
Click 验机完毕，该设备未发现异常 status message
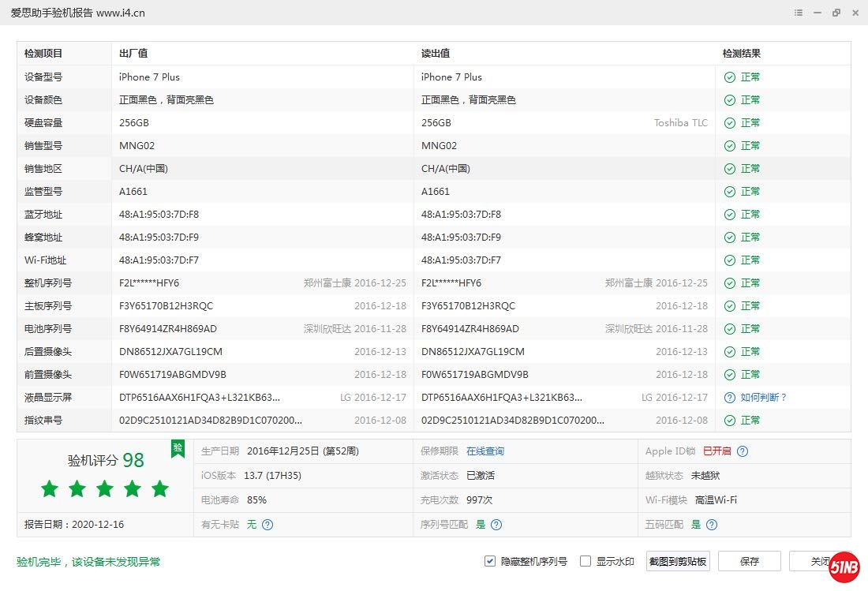coord(88,563)
